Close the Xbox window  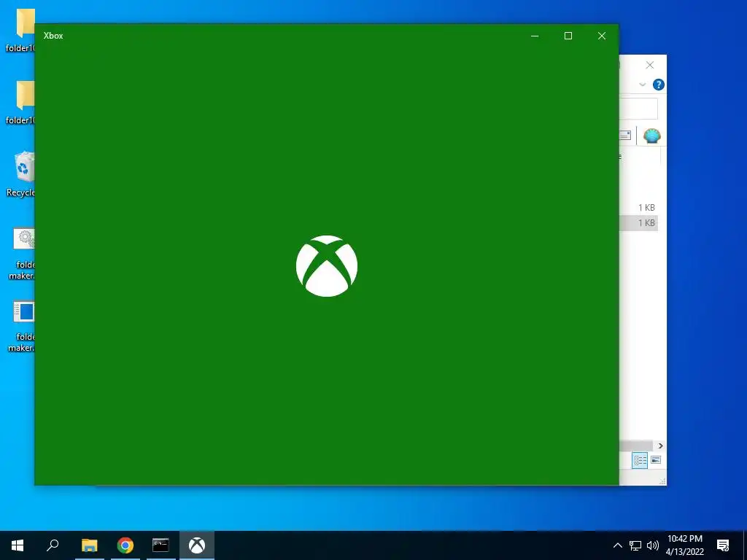(x=602, y=36)
